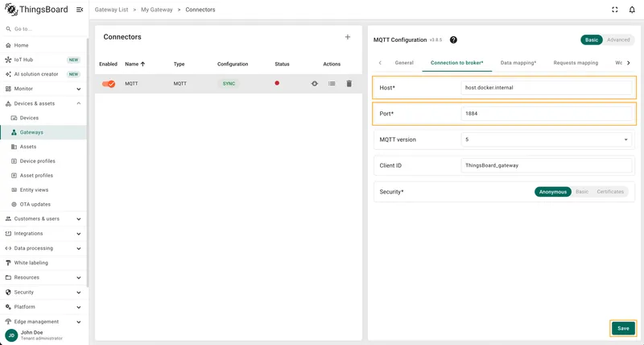Open MQTT connector RPC actions icon
The width and height of the screenshot is (644, 345).
coord(314,84)
